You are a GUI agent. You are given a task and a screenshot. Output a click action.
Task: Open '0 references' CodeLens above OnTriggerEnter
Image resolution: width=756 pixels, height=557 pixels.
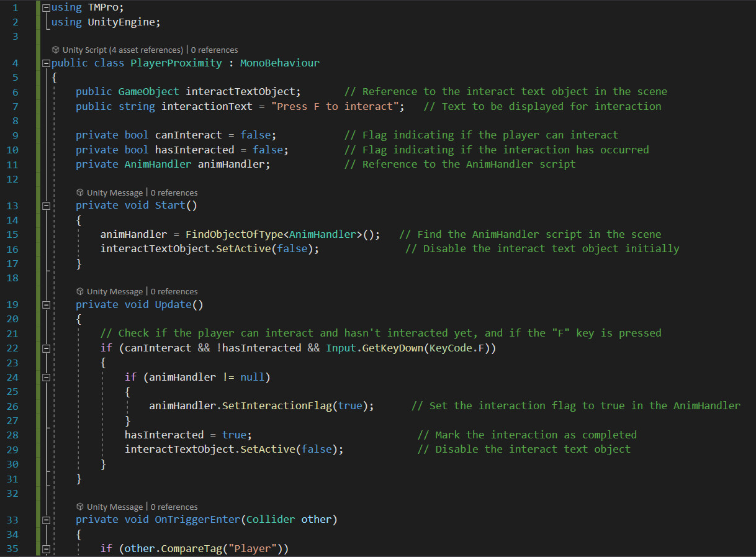point(174,507)
